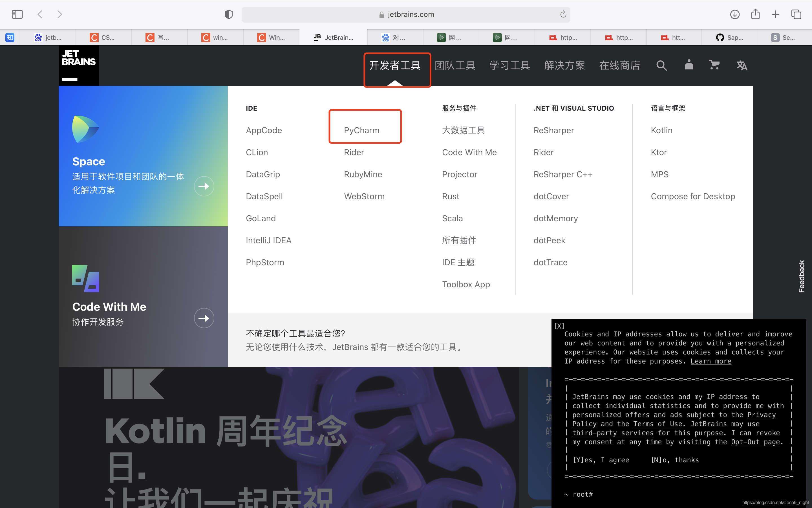Open the GoLand link
This screenshot has height=508, width=812.
coord(261,218)
